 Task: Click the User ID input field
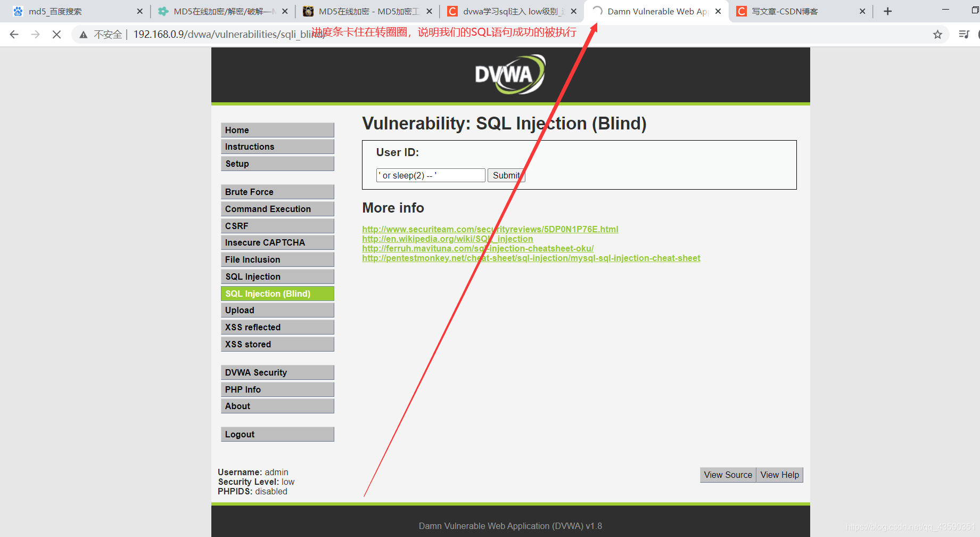coord(431,175)
